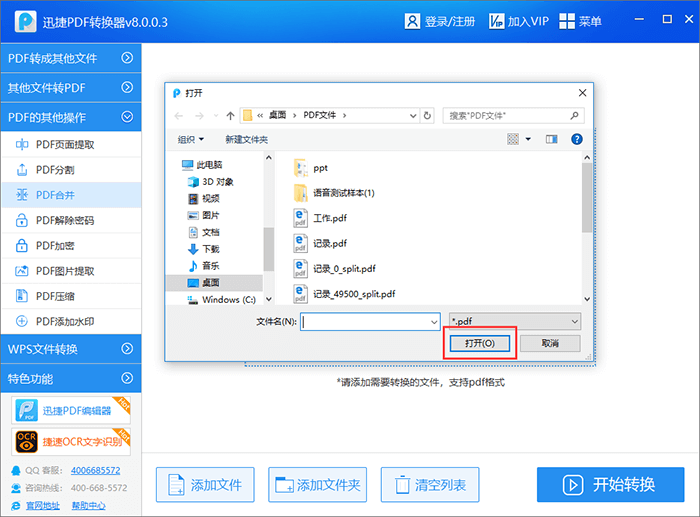Select the ppt folder
Viewport: 700px width, 517px height.
pos(311,168)
